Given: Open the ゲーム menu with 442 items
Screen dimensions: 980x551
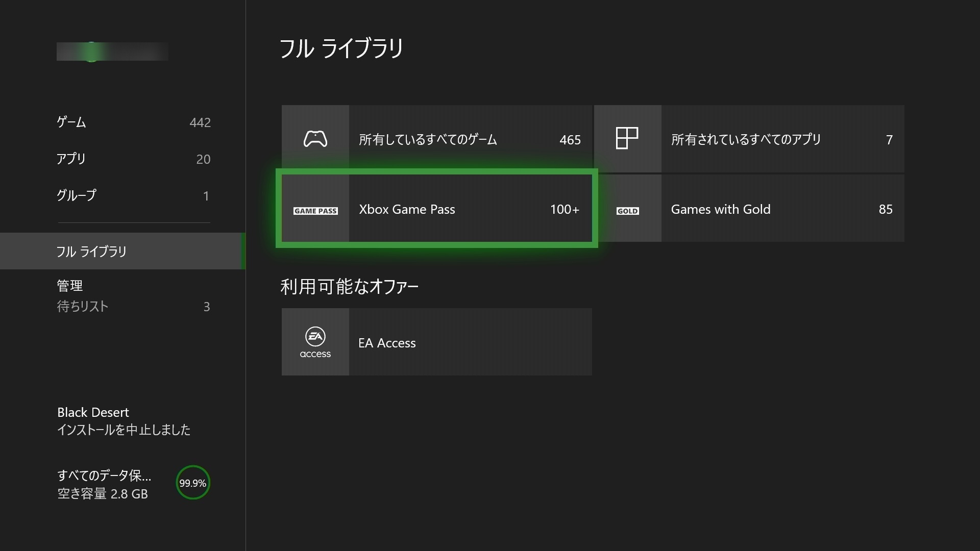Looking at the screenshot, I should tap(133, 122).
